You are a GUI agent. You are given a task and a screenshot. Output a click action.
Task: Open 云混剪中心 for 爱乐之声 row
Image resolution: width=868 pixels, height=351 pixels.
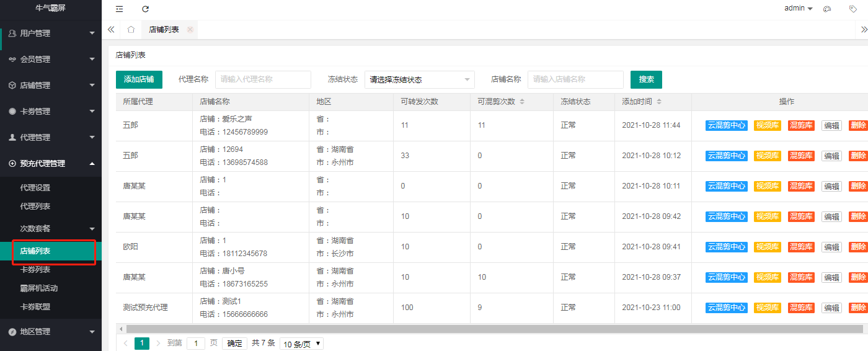click(x=727, y=125)
